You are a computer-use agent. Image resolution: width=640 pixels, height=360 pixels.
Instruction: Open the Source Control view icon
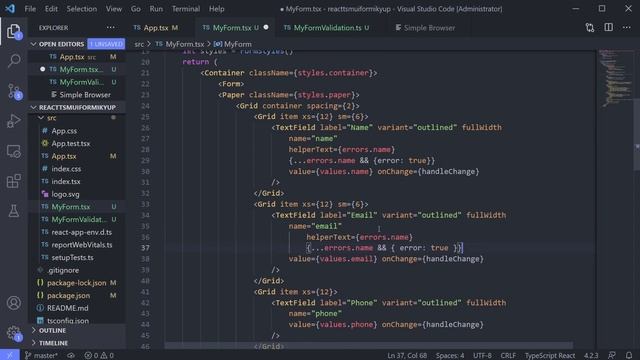(14, 91)
